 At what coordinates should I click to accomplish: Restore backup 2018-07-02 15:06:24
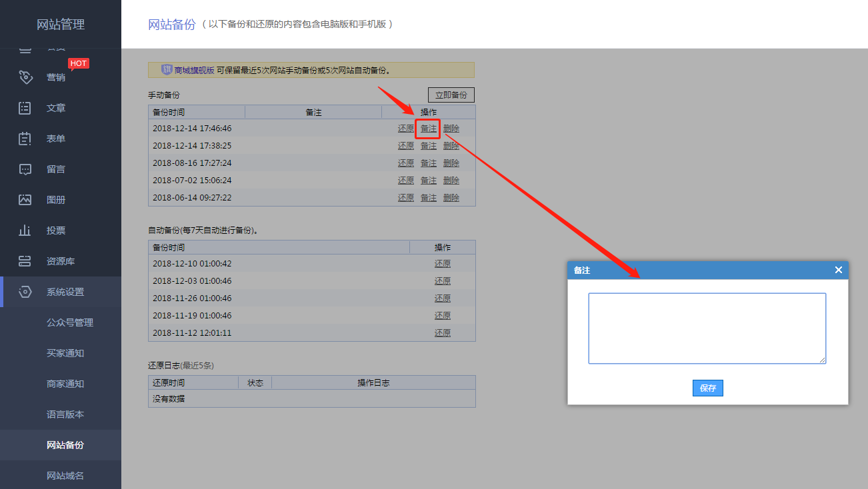click(406, 181)
